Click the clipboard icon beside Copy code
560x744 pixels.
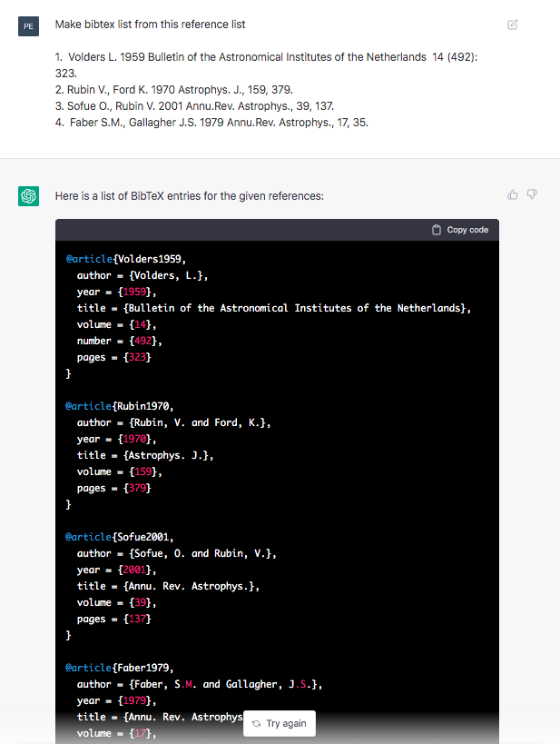437,230
